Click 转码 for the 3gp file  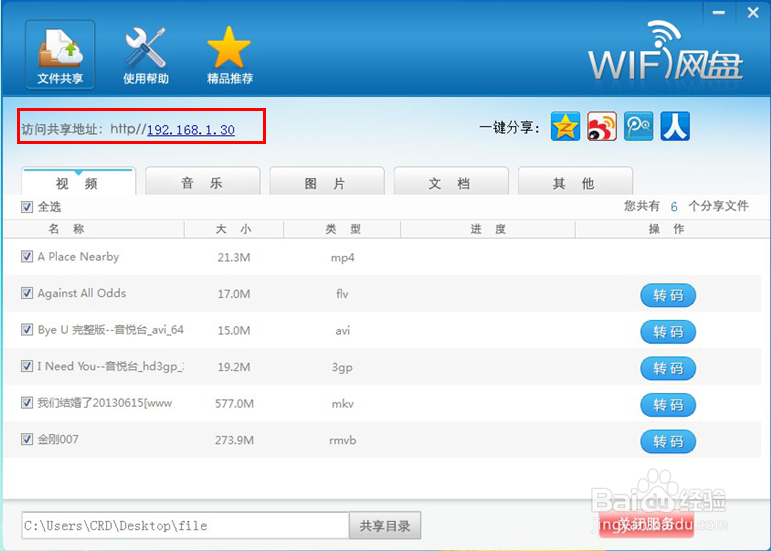click(x=668, y=368)
